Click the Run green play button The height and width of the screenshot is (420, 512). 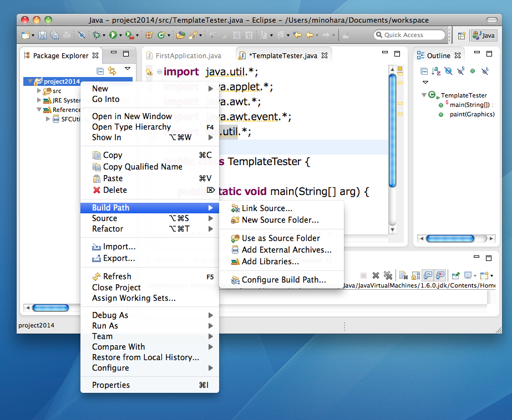click(x=113, y=35)
